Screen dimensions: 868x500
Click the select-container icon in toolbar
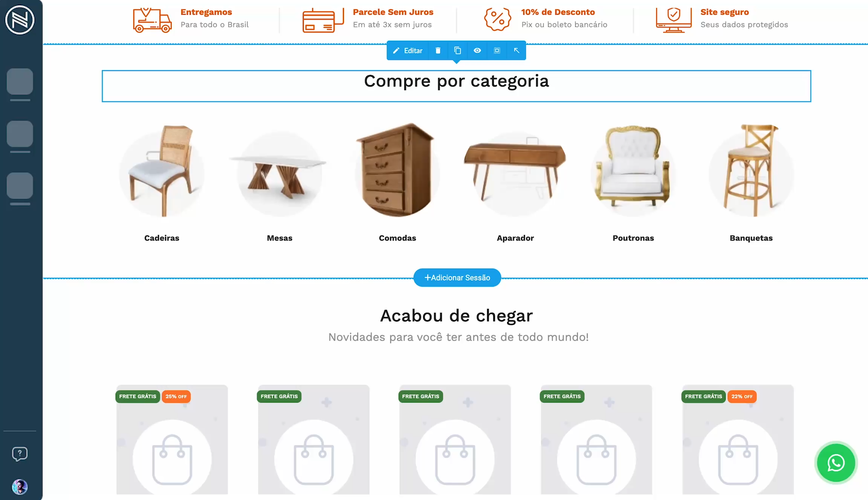[497, 50]
